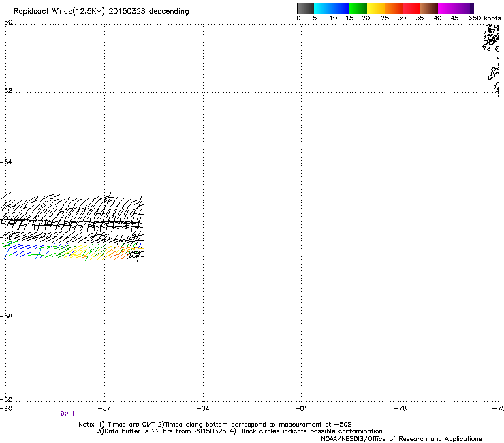Click the blue 10-15 knots color band
Screen dimensions: 504x443
[341, 8]
